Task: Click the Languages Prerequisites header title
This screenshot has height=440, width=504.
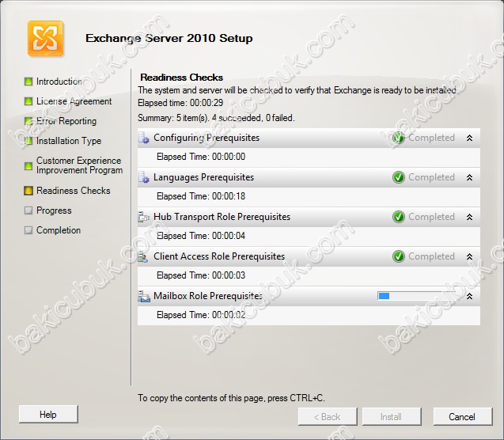Action: (204, 177)
